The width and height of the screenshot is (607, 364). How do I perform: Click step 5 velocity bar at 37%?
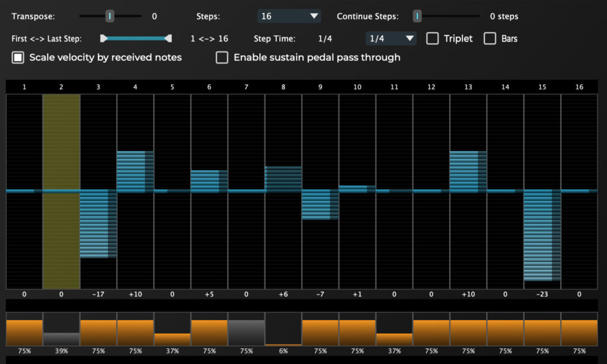(x=172, y=339)
